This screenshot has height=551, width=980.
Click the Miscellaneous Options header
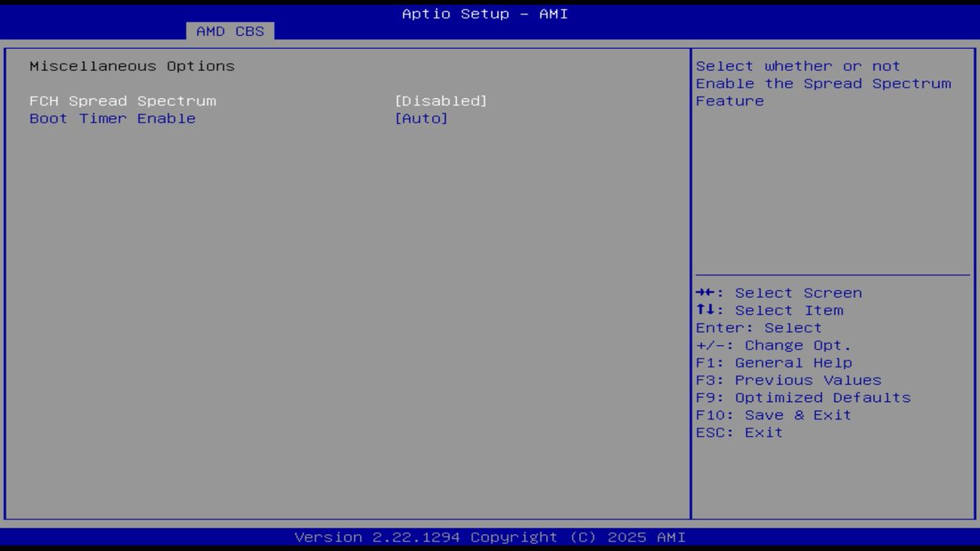(x=132, y=66)
